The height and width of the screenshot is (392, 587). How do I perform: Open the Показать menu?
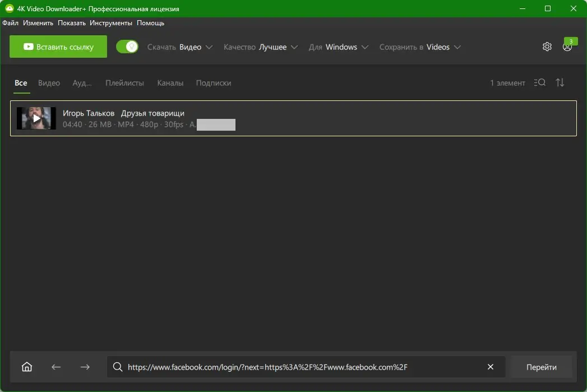(x=72, y=23)
